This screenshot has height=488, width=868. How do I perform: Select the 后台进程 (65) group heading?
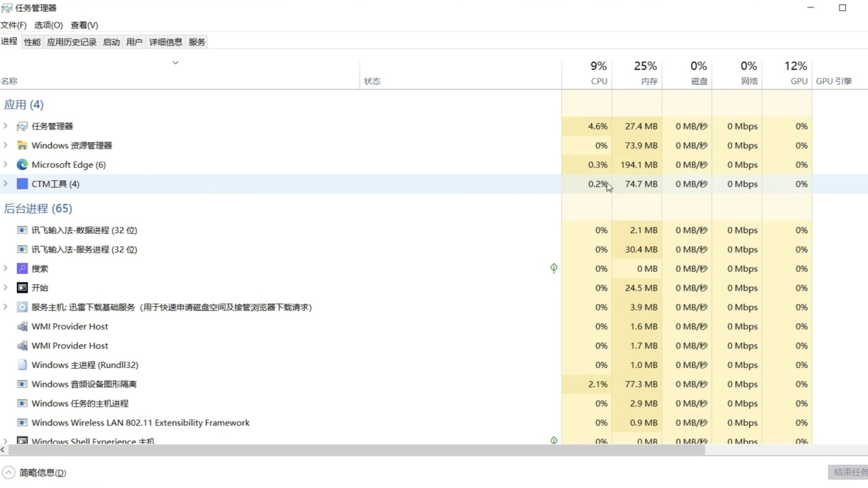click(38, 208)
